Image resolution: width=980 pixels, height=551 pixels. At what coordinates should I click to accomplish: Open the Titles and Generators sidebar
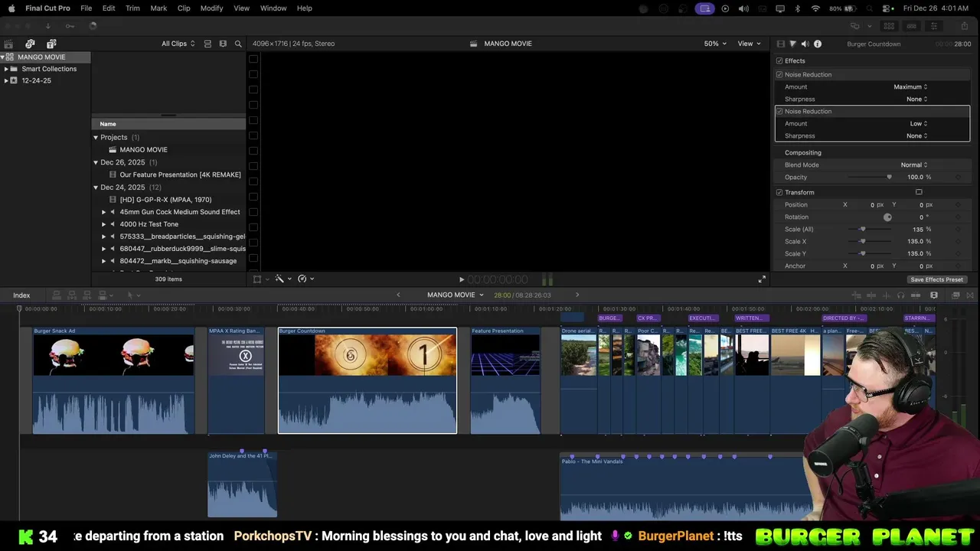(x=51, y=44)
